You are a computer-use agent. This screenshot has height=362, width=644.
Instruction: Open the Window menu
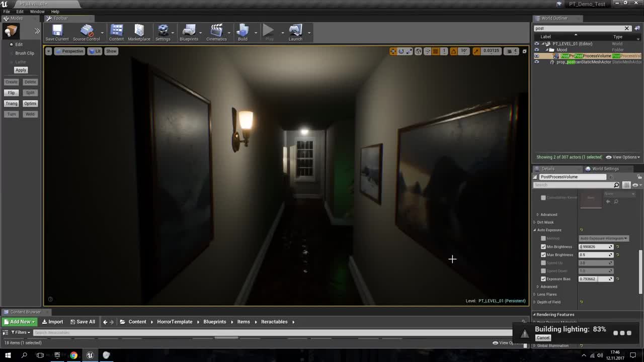point(37,12)
